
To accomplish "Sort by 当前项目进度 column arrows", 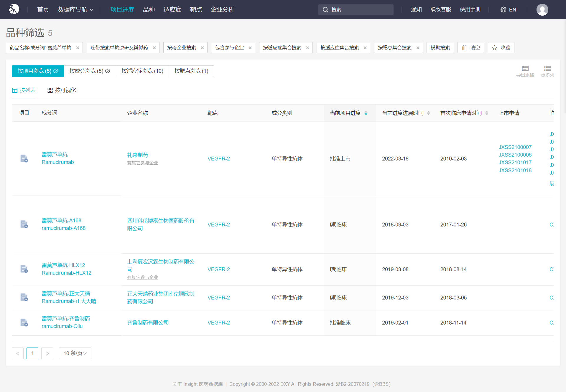I will (x=366, y=113).
